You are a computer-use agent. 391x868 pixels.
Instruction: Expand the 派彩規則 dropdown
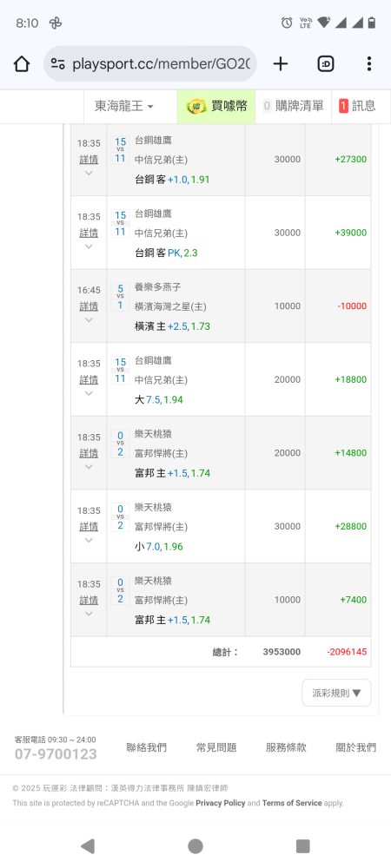(336, 693)
